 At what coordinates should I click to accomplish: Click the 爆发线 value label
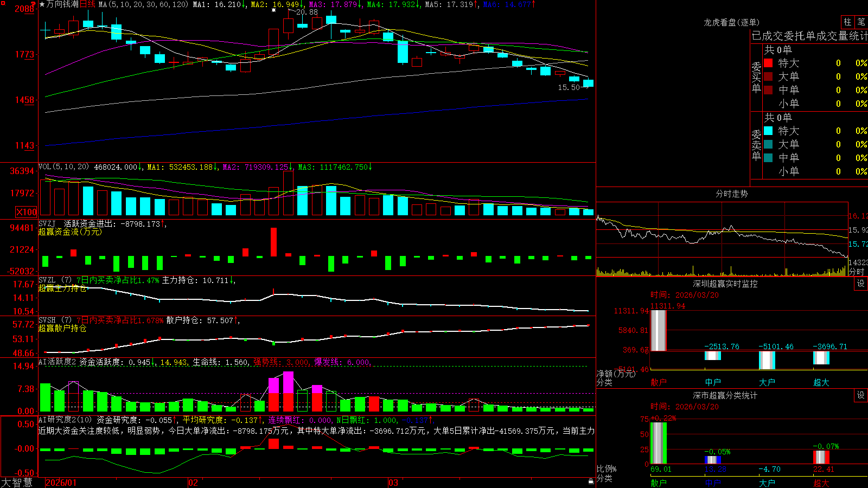pyautogui.click(x=342, y=362)
